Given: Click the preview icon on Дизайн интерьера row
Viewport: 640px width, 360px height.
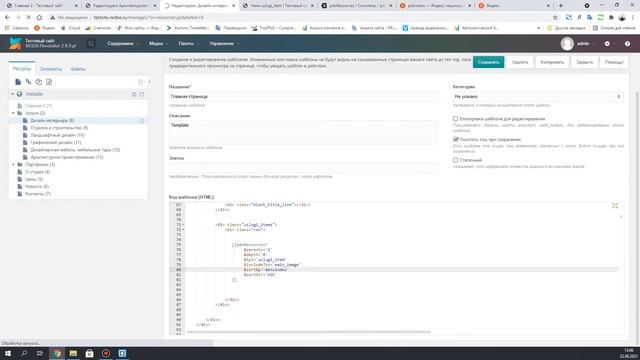Looking at the screenshot, I should (142, 120).
